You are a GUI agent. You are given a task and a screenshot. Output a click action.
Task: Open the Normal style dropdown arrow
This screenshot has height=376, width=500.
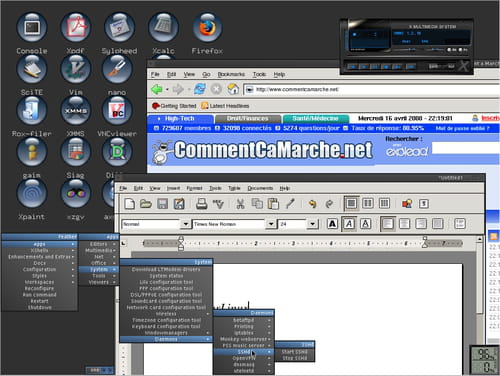coord(185,224)
